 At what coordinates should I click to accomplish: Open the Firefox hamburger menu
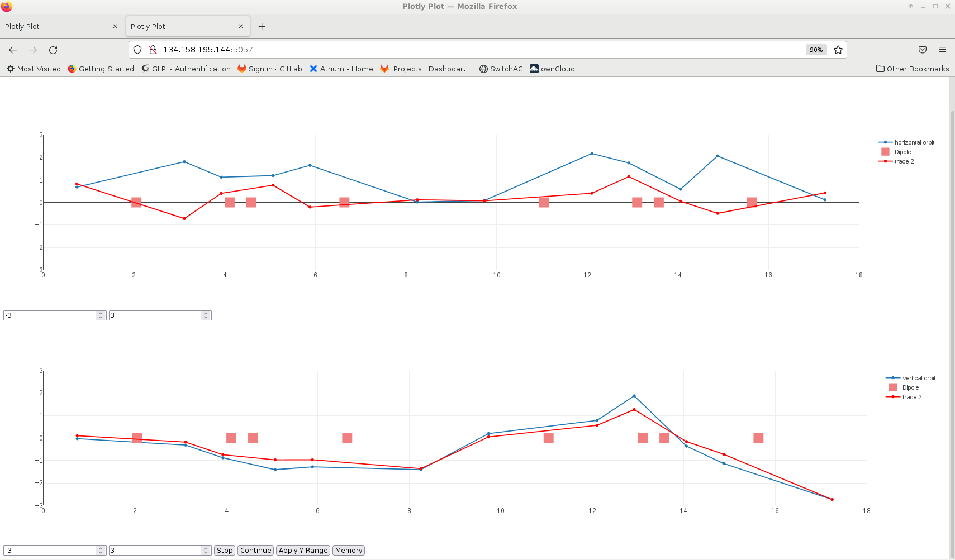coord(942,50)
